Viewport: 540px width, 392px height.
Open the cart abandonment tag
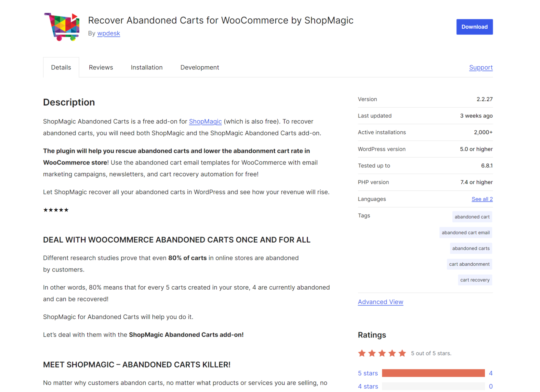469,264
